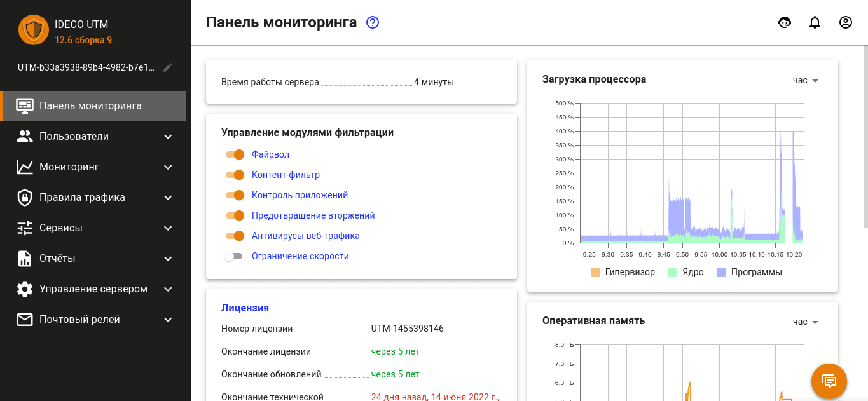Enable the Ограничение скорости toggle
Viewport: 868px width, 401px height.
tap(233, 256)
